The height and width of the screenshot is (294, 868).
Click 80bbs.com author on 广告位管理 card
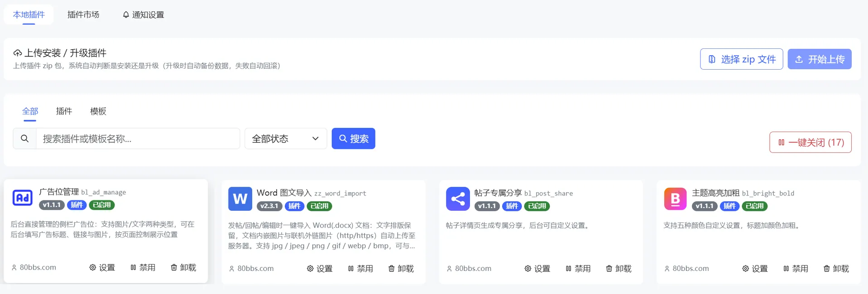click(x=34, y=267)
